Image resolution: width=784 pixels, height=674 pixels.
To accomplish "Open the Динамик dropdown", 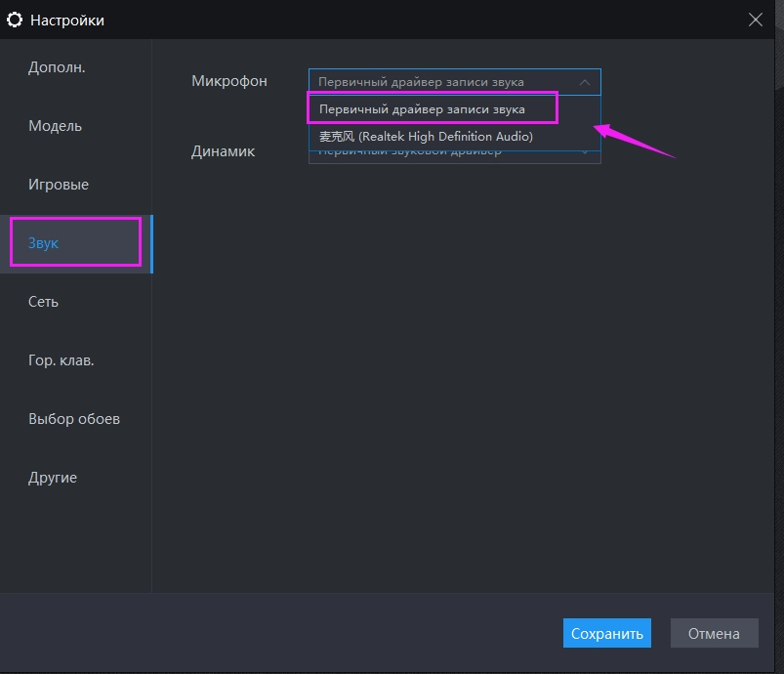I will 586,154.
